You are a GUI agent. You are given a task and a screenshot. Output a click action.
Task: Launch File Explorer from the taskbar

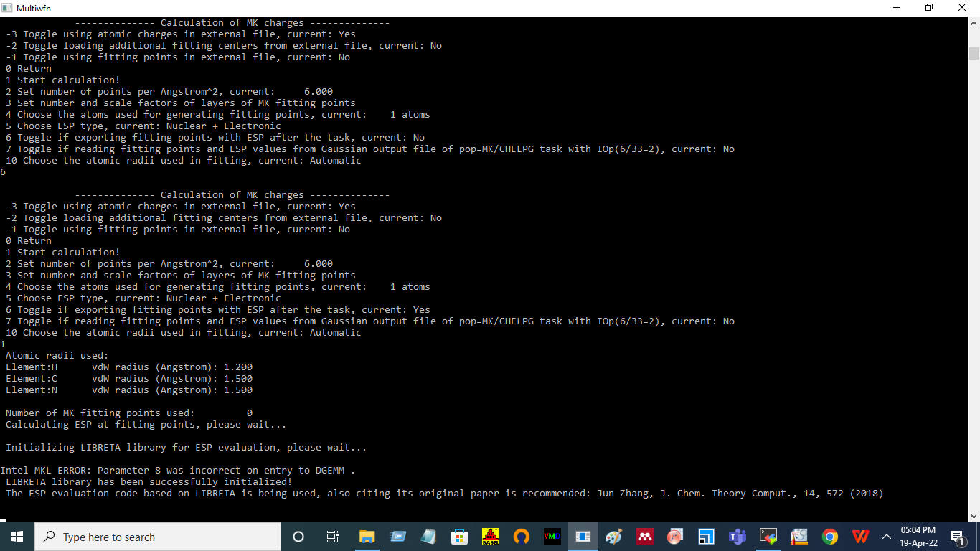(x=367, y=537)
